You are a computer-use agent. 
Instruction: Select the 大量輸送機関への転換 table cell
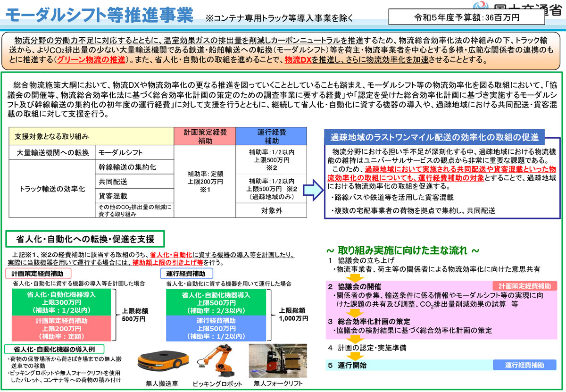tap(53, 153)
